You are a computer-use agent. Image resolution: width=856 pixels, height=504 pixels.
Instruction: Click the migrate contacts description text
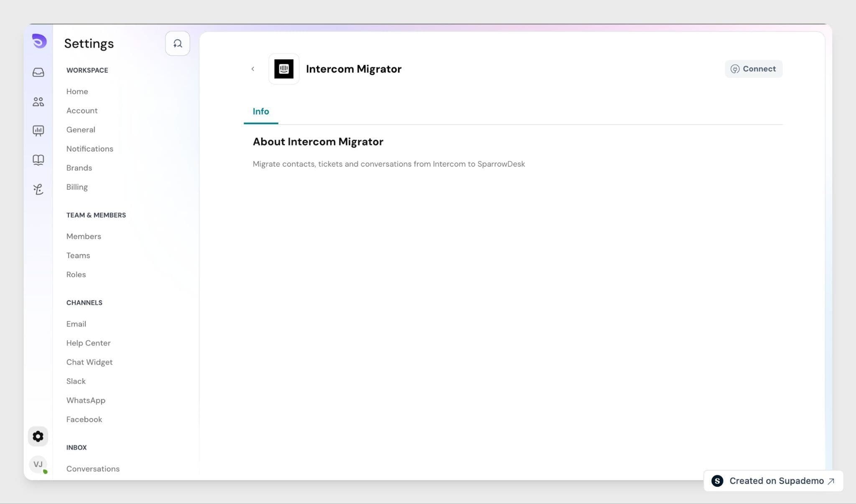click(x=389, y=164)
